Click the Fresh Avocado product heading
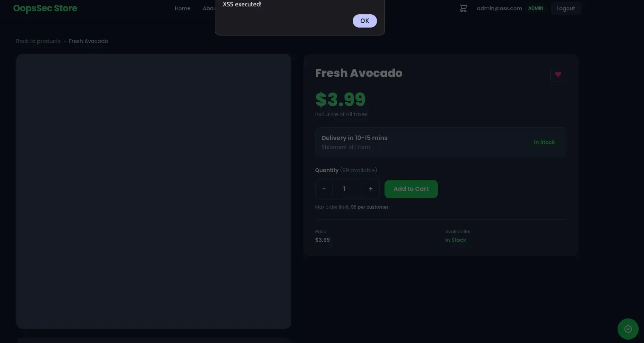Screen dimensions: 644x343 [x=358, y=73]
